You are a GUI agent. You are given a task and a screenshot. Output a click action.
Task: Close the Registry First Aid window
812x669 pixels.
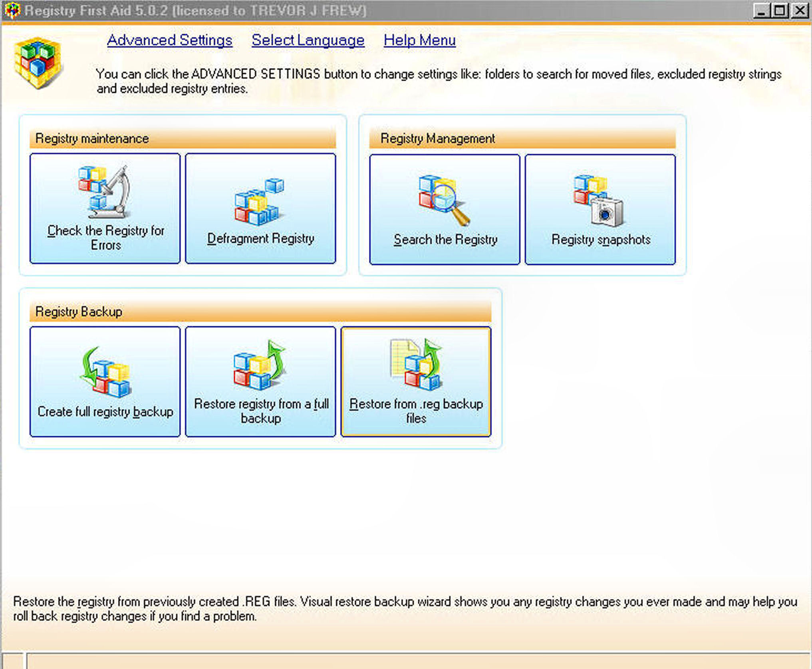(800, 11)
